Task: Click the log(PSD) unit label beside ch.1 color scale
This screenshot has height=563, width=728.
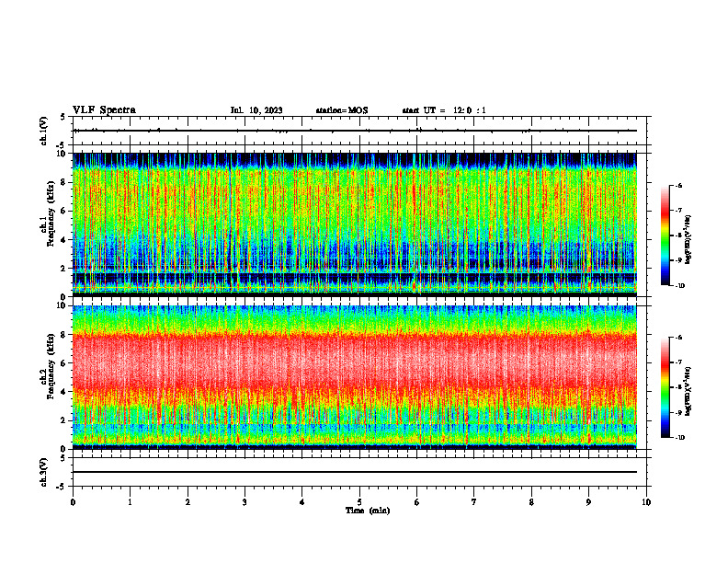Action: [x=688, y=239]
